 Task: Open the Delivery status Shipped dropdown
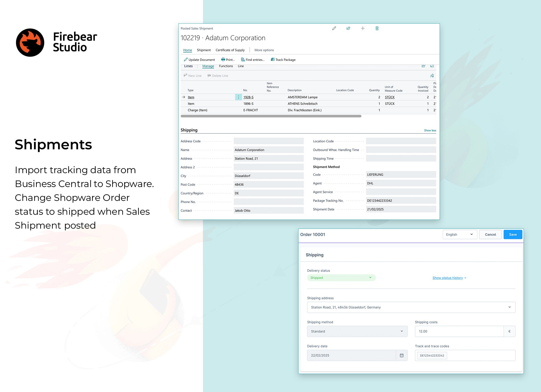click(x=341, y=278)
